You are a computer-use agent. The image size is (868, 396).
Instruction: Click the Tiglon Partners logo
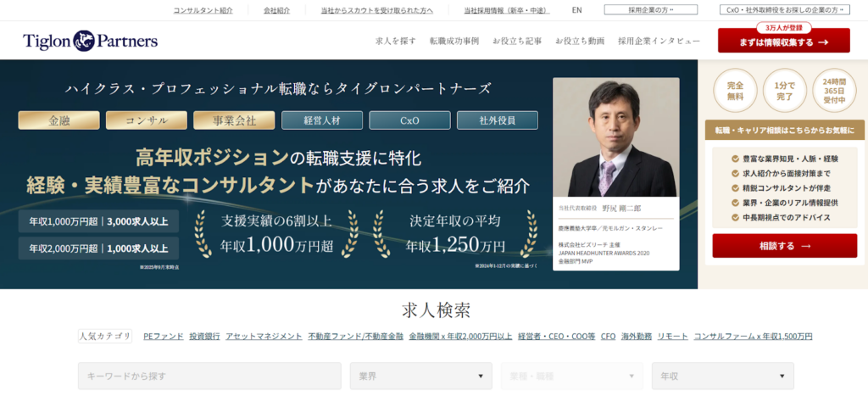pyautogui.click(x=90, y=41)
